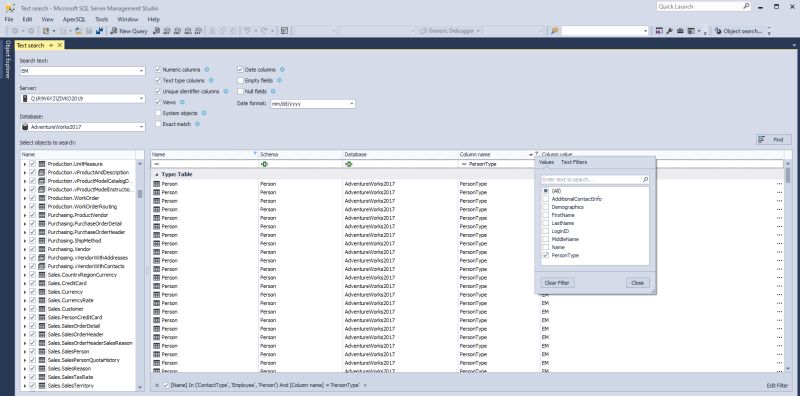Click the wrench Properties icon in toolbar
The height and width of the screenshot is (396, 800).
pos(670,31)
